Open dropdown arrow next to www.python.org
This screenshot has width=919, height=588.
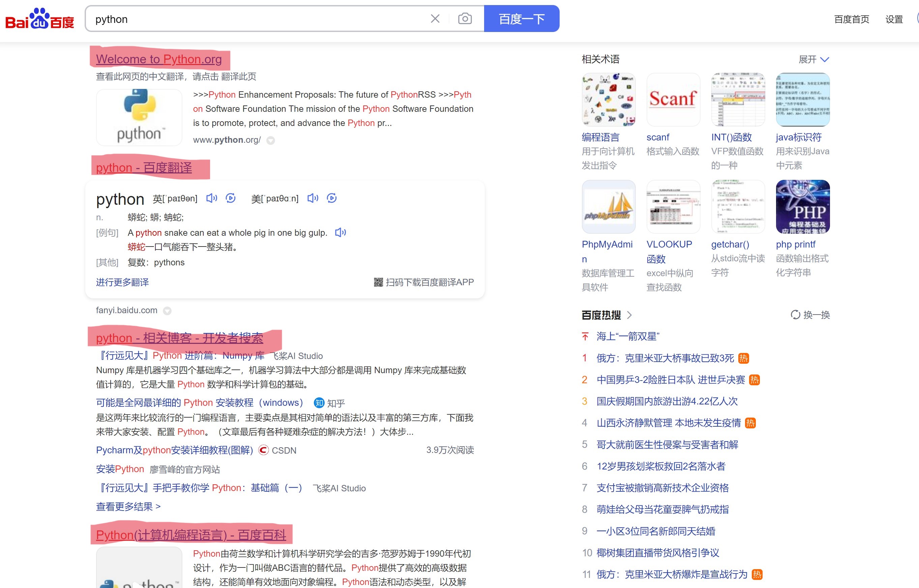270,140
